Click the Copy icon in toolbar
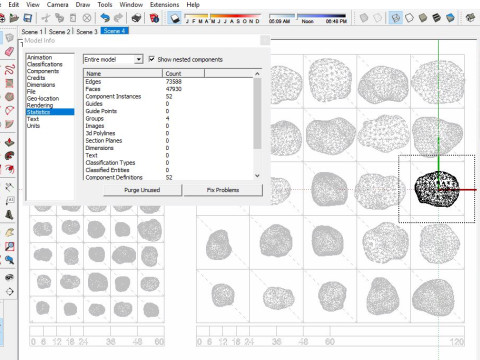Image resolution: width=480 pixels, height=360 pixels. pyautogui.click(x=59, y=18)
